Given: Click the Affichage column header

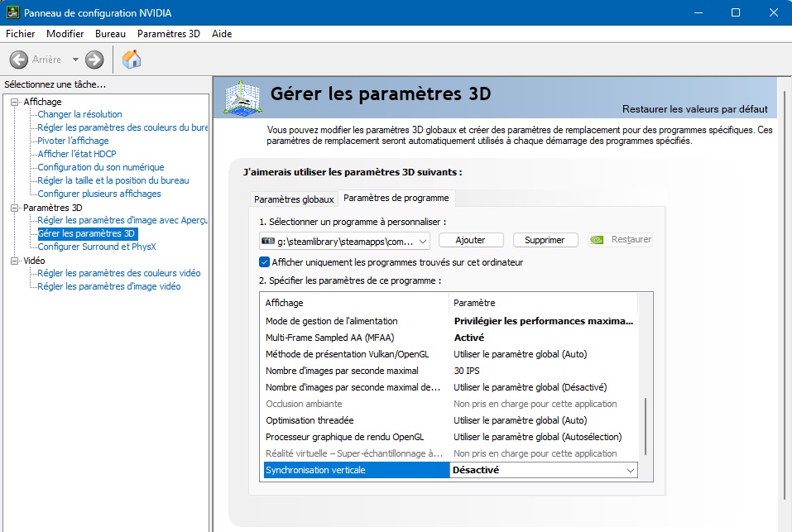Looking at the screenshot, I should coord(356,303).
